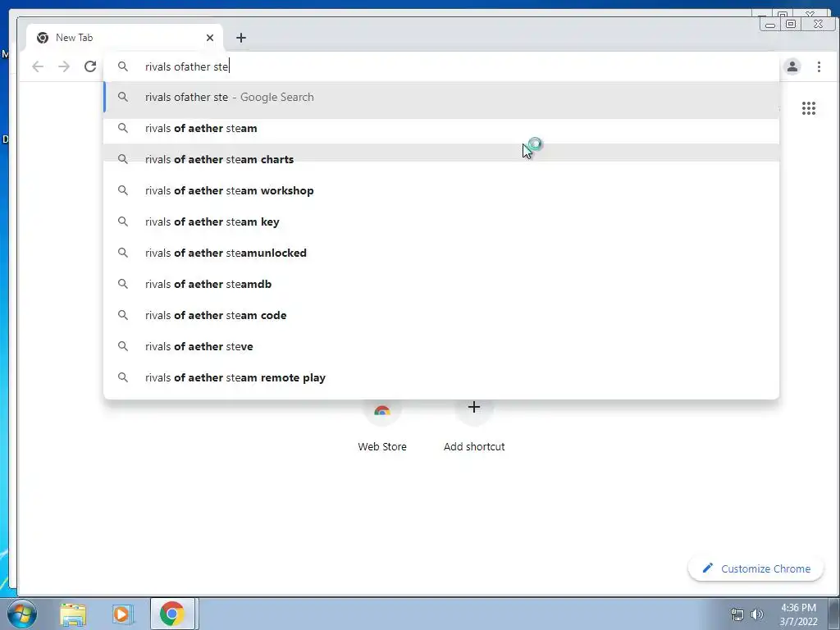
Task: Open the network tray icon
Action: click(x=737, y=614)
